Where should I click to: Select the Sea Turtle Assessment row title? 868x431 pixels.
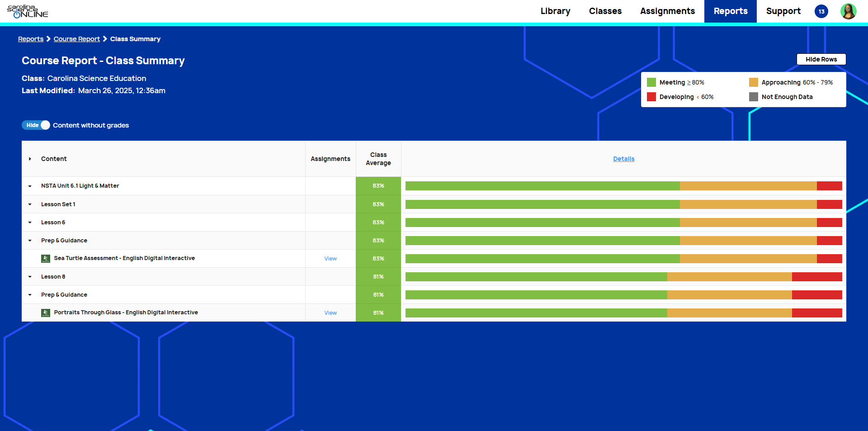click(124, 258)
